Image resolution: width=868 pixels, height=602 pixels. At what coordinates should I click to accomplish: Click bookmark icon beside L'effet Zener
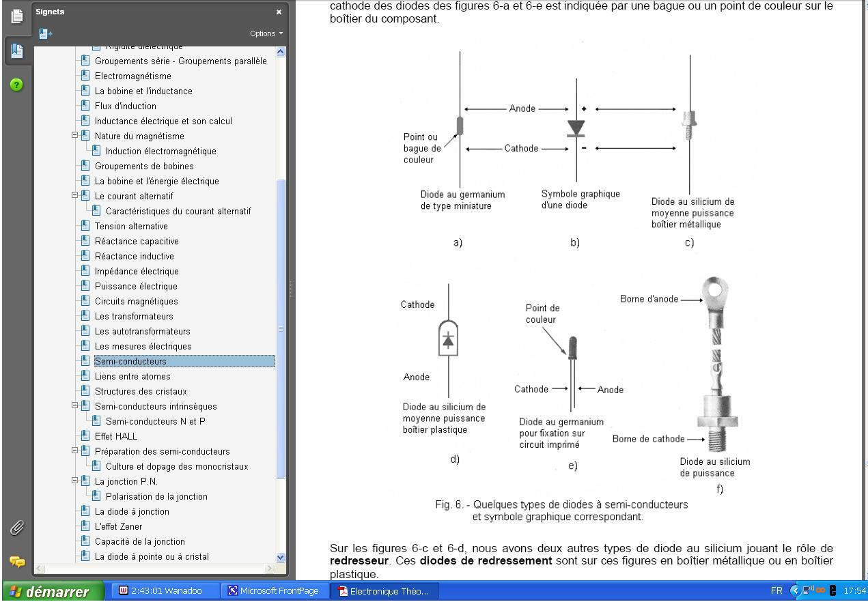pyautogui.click(x=85, y=526)
